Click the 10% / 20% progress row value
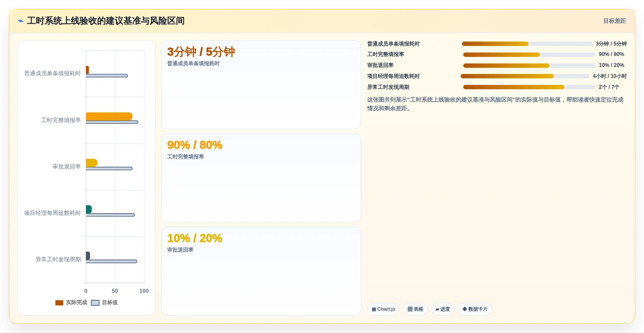The width and height of the screenshot is (644, 333). tap(612, 65)
